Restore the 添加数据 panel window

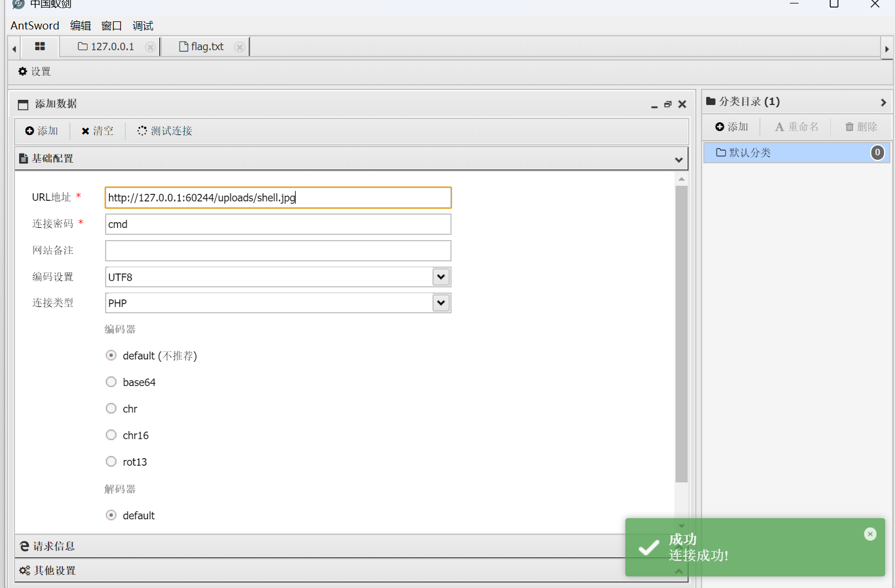[x=668, y=104]
